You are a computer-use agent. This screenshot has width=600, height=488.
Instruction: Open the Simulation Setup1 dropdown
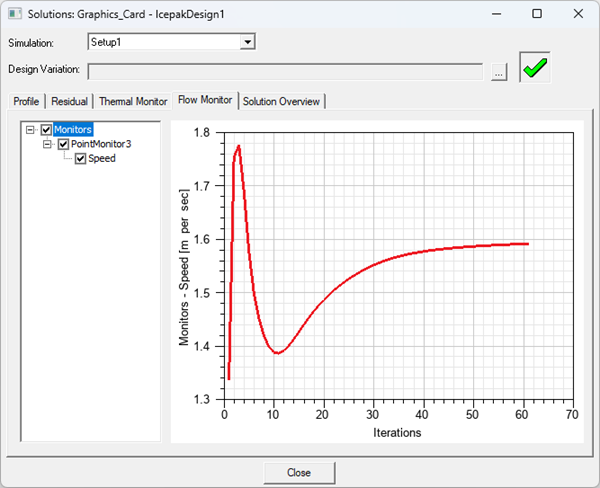[x=249, y=43]
